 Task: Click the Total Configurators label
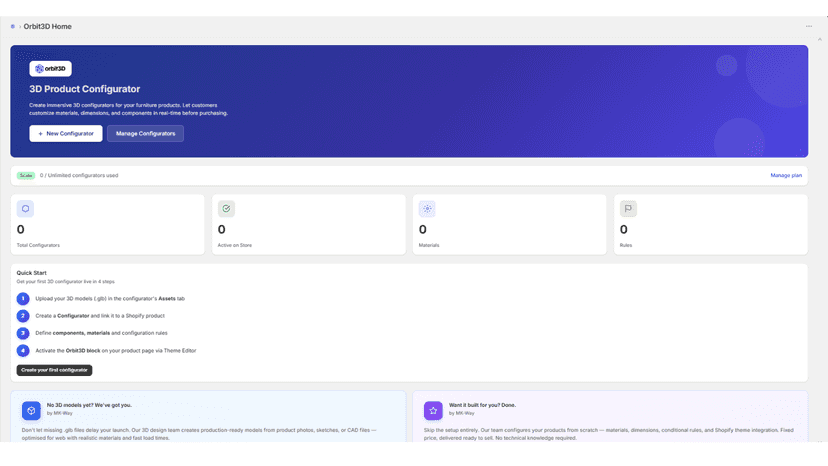(x=38, y=245)
